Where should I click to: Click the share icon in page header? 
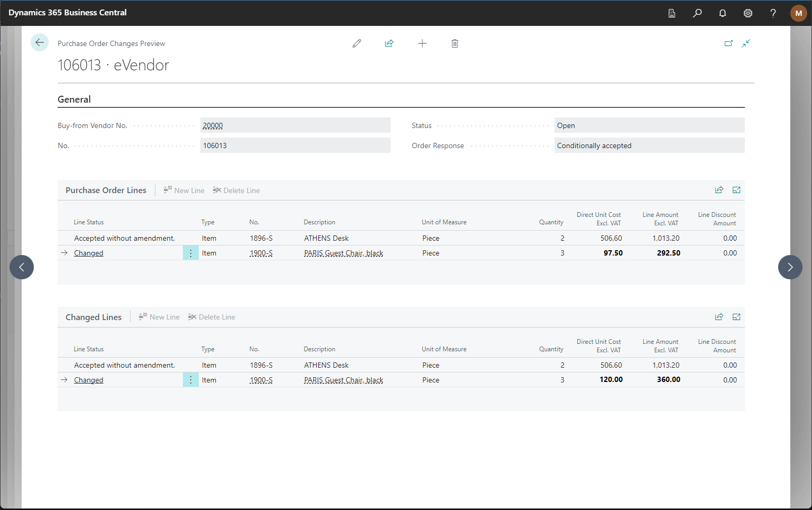[390, 43]
